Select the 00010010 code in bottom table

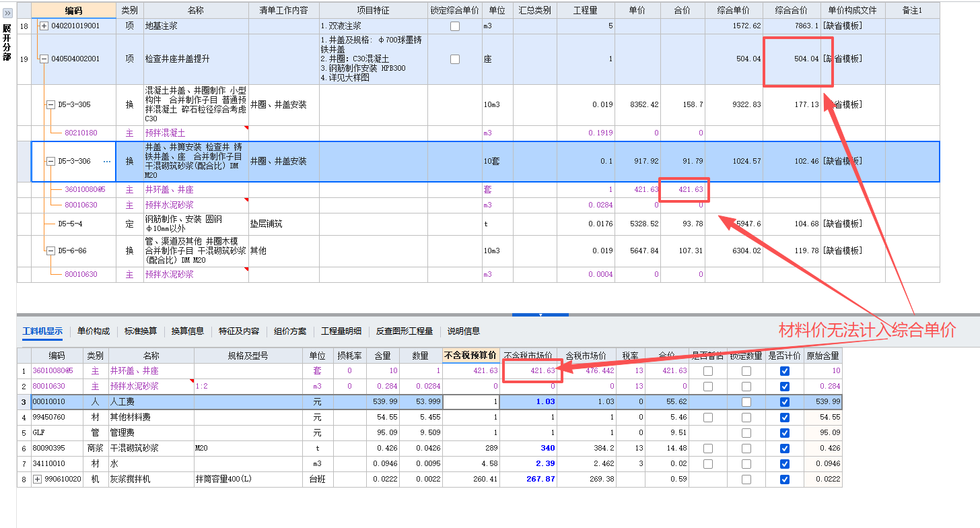point(57,402)
